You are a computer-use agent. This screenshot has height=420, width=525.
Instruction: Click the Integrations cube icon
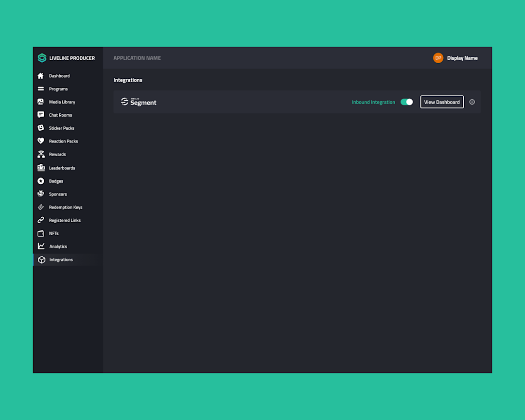click(x=41, y=260)
